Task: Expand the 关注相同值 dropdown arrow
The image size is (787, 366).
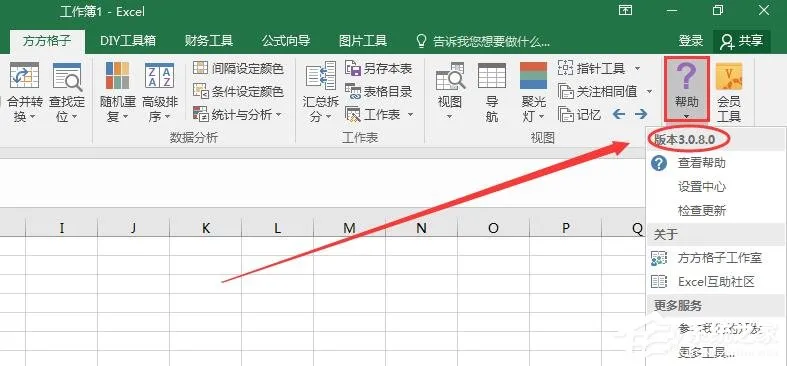Action: pos(649,91)
